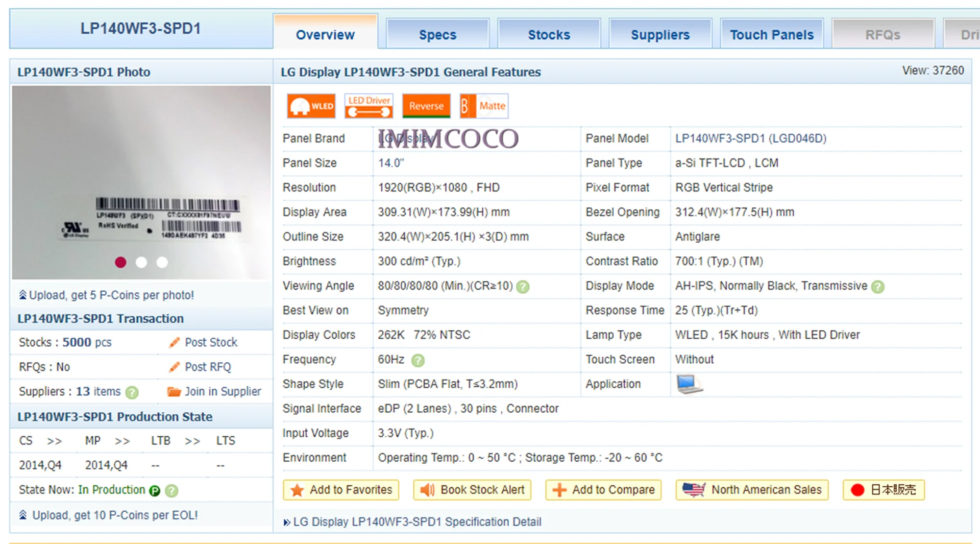Click the Slim (PCBA Flat) shape style value

(x=448, y=384)
